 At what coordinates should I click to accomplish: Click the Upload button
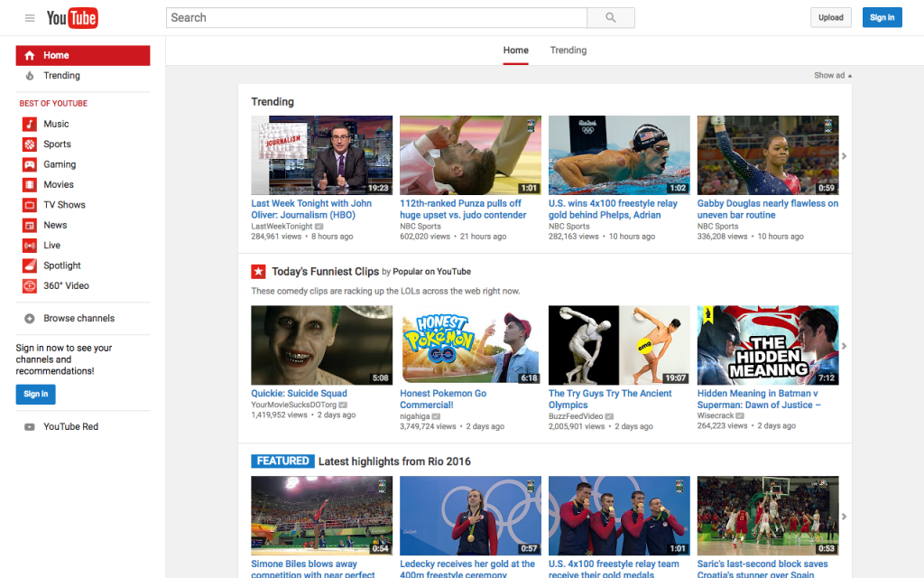[x=830, y=18]
